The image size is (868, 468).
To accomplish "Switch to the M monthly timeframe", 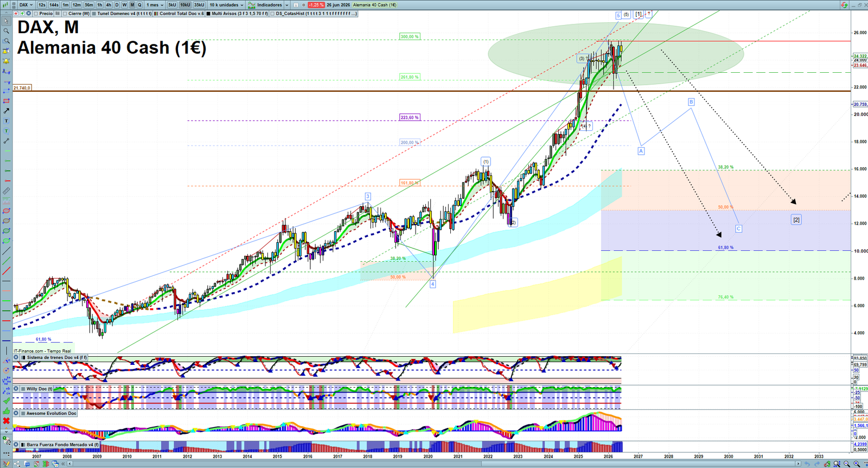I will coord(132,5).
